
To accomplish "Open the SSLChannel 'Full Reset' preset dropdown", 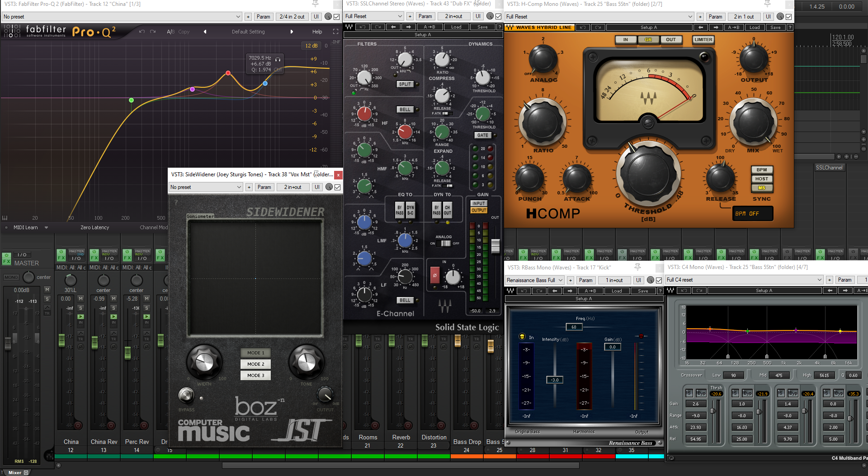I will (x=373, y=16).
